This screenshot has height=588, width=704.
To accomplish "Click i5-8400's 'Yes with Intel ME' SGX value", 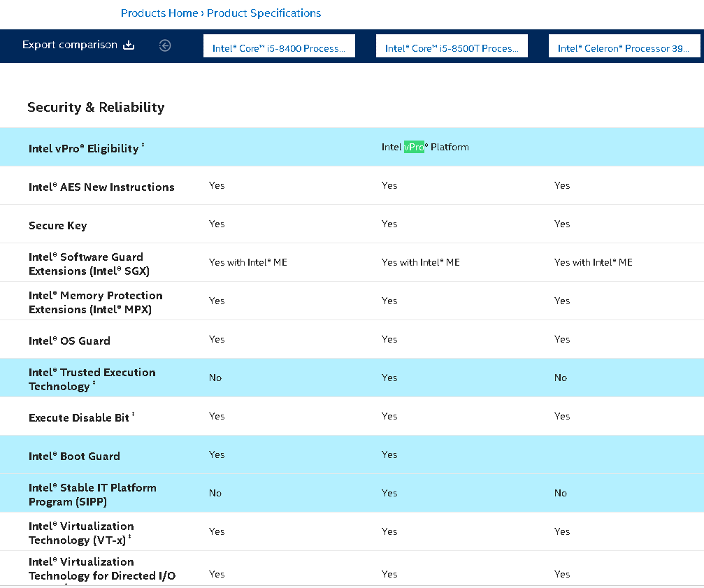I will (248, 262).
